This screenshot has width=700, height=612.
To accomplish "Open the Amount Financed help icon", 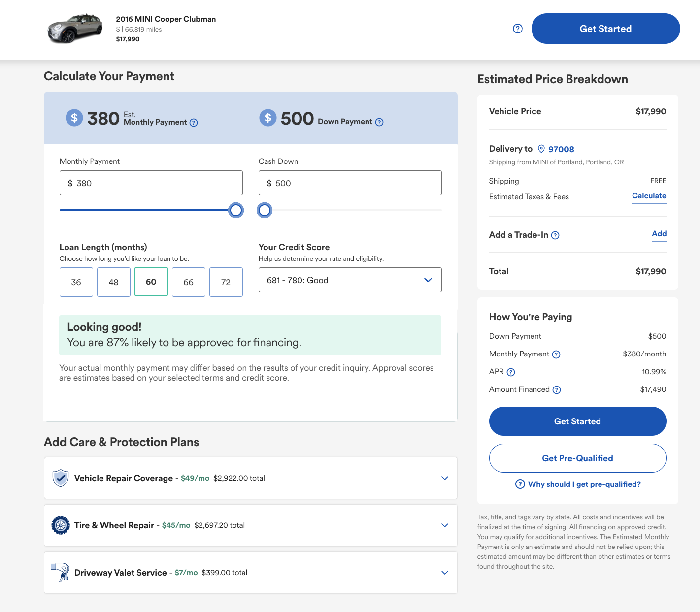I will 557,390.
